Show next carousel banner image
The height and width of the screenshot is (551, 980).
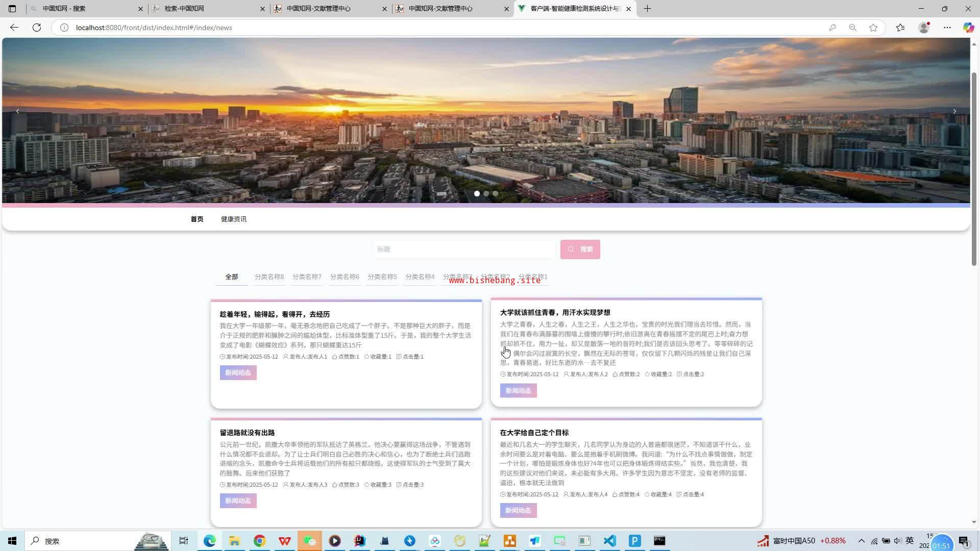click(x=954, y=111)
